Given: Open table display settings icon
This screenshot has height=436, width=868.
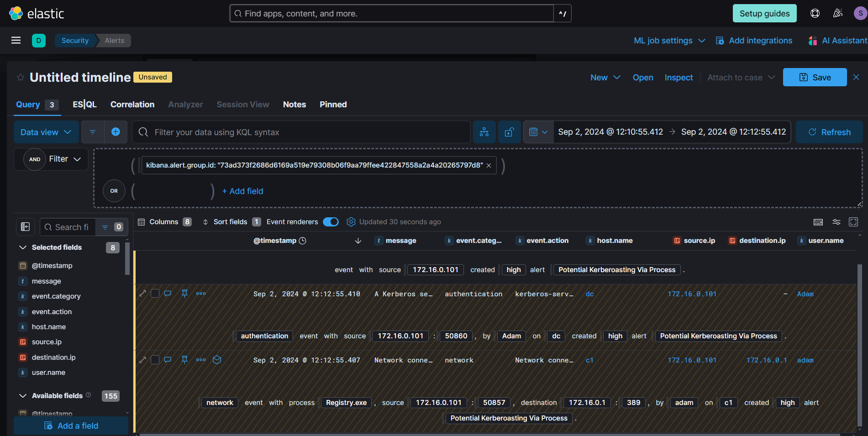Looking at the screenshot, I should (836, 222).
